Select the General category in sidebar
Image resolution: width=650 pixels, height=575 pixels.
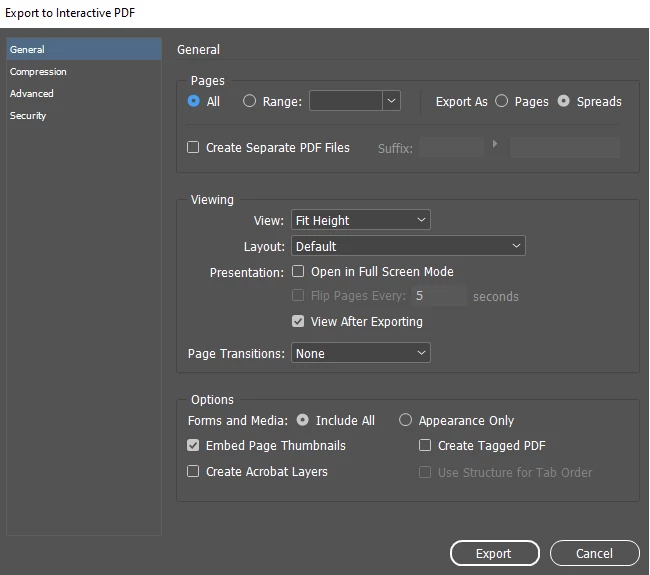coord(84,49)
